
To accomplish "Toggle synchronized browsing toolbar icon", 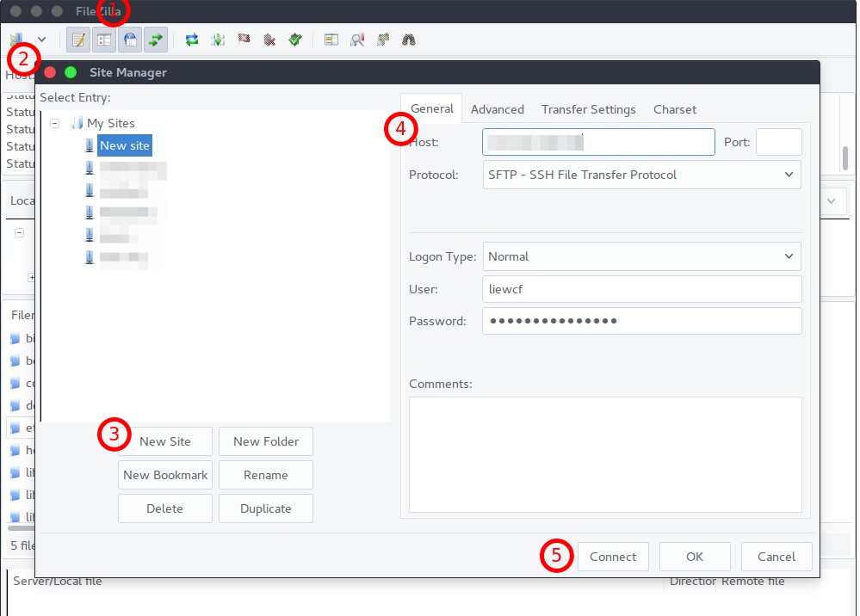I will (383, 40).
